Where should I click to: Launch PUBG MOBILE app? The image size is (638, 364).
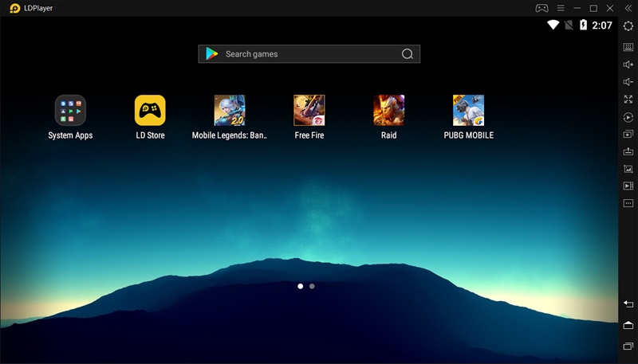(x=468, y=111)
